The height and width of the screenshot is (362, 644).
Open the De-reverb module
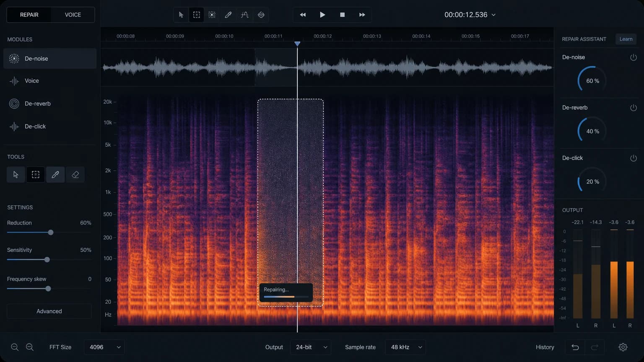(50, 103)
